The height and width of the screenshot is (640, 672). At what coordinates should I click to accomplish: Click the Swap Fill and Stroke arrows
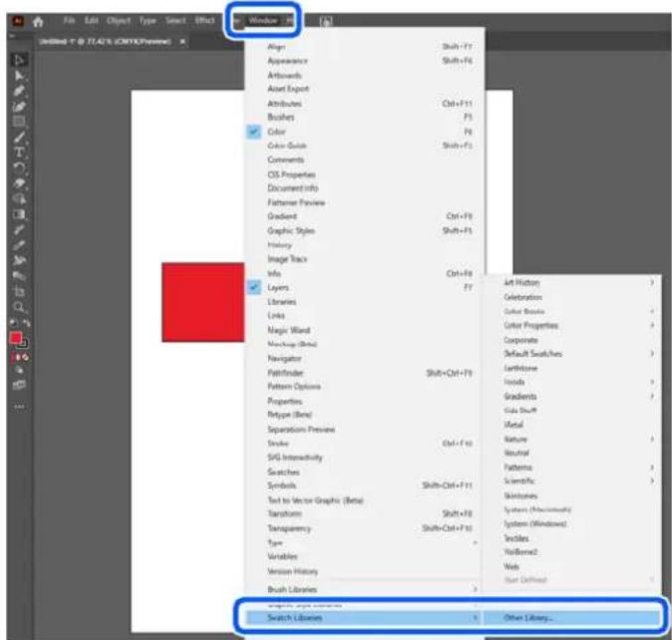coord(26,323)
